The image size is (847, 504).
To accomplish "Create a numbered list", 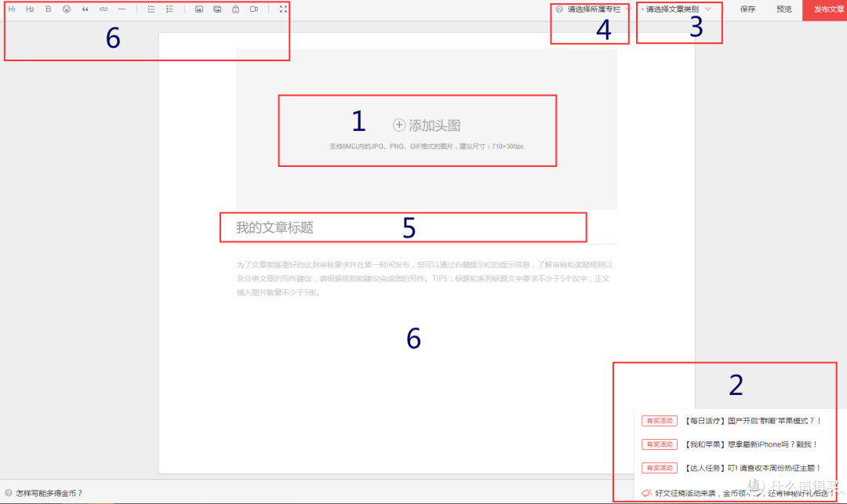I will tap(169, 9).
